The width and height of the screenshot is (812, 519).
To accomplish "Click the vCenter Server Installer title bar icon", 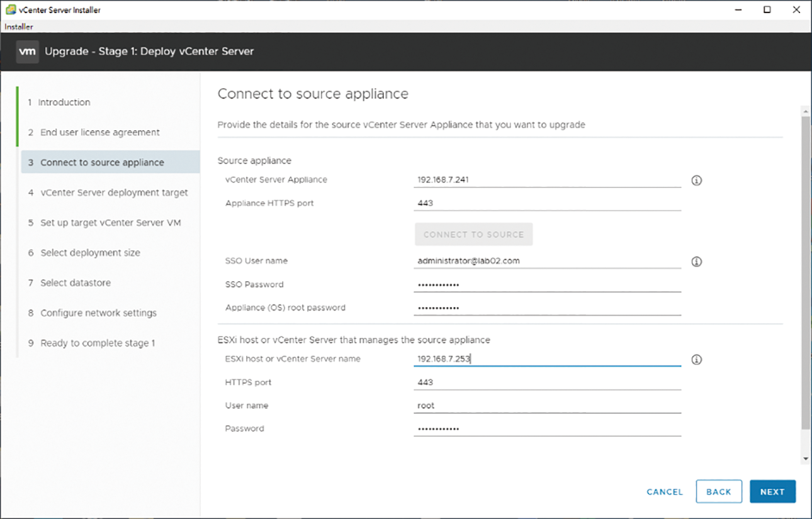I will coord(10,9).
